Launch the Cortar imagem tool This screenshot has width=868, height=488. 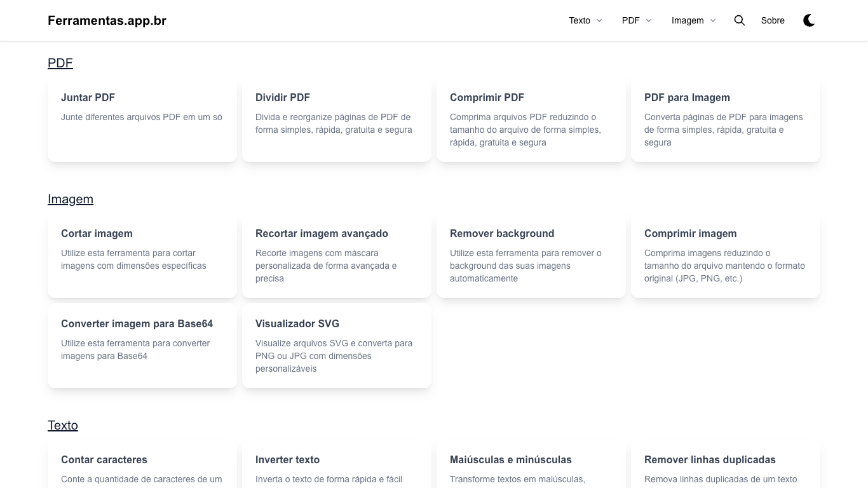(142, 257)
